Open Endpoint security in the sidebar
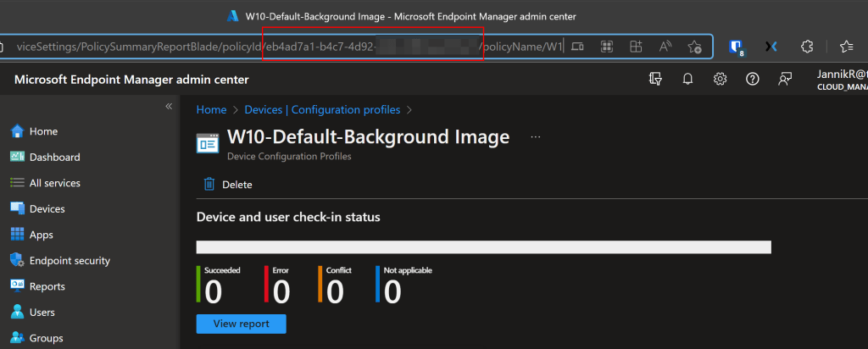Image resolution: width=868 pixels, height=349 pixels. (x=70, y=261)
